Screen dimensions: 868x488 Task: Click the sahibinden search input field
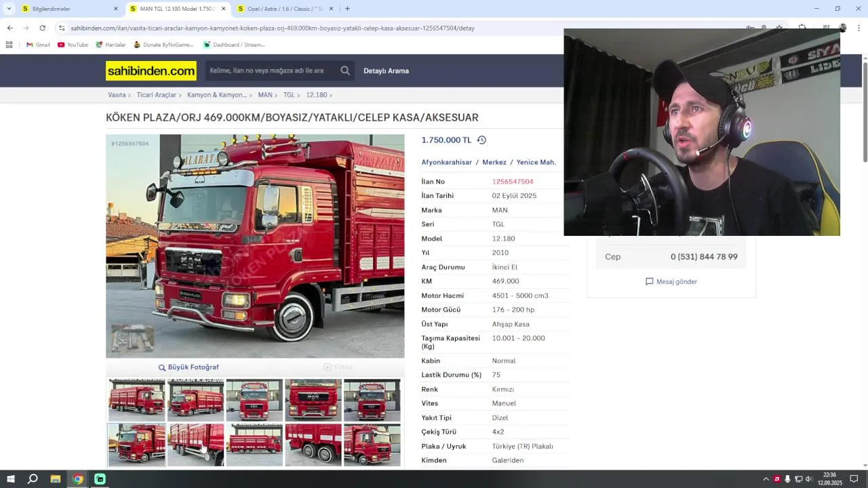[271, 70]
